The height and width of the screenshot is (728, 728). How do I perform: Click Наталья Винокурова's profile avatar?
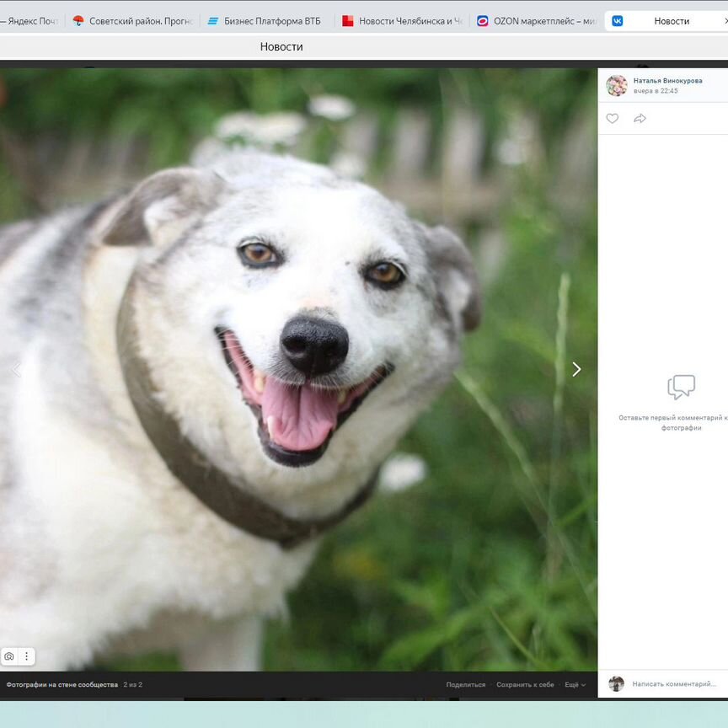pos(617,85)
